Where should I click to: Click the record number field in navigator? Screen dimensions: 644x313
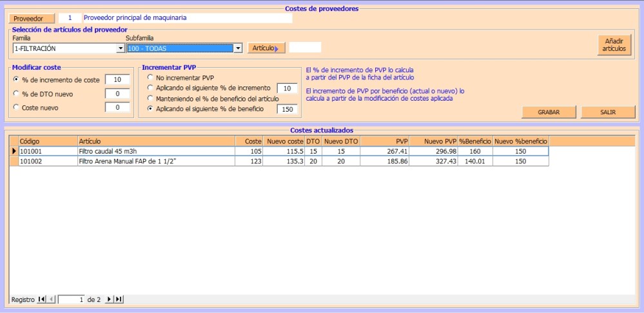tap(72, 300)
